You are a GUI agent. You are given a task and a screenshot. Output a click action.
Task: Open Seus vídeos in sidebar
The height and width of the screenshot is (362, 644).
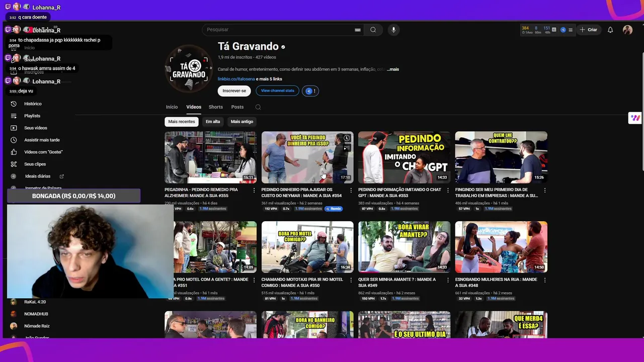(x=35, y=128)
